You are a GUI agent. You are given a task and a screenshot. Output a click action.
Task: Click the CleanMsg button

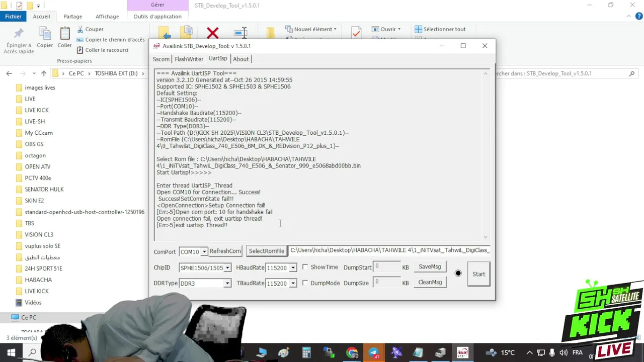[x=430, y=282]
